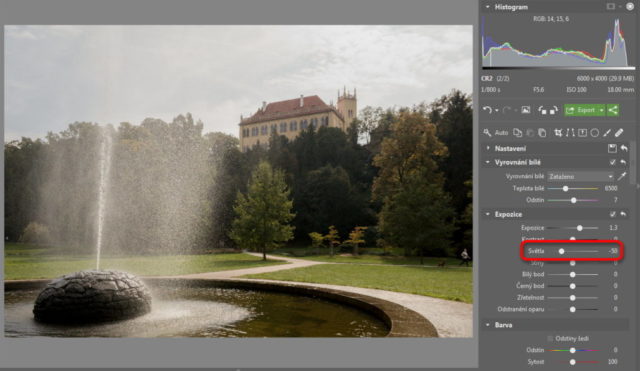Adjust the Odstranění oparu slider
Viewport: 640px width, 371px height.
(x=573, y=309)
